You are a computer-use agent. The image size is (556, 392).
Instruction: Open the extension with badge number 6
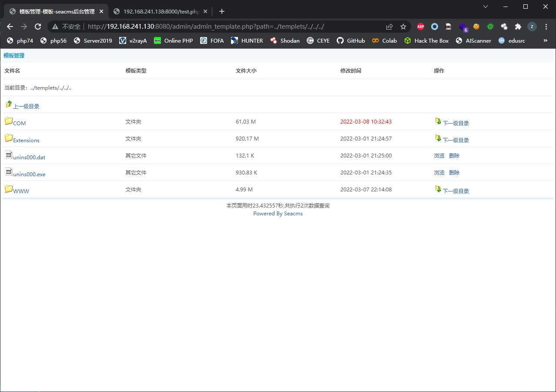pos(463,27)
